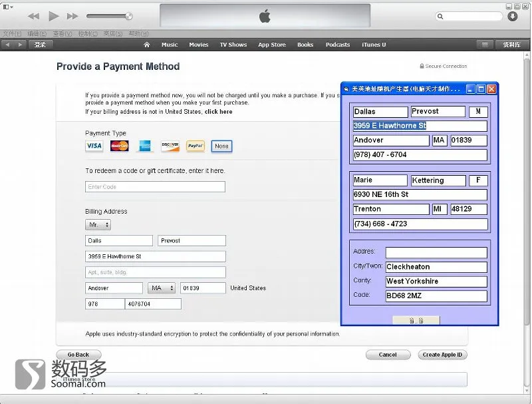Viewport: 532px width, 404px height.
Task: Click the Cancel button
Action: (388, 355)
